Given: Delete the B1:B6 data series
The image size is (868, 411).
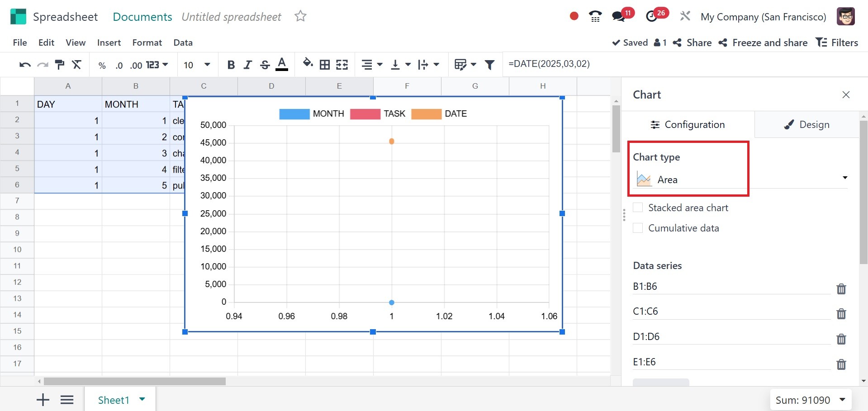Looking at the screenshot, I should click(841, 289).
